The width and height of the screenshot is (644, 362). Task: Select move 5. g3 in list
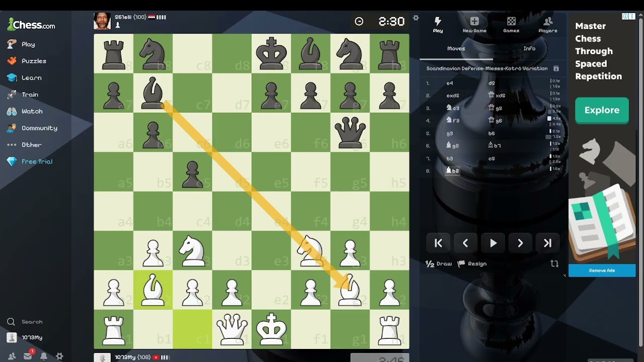pos(450,133)
